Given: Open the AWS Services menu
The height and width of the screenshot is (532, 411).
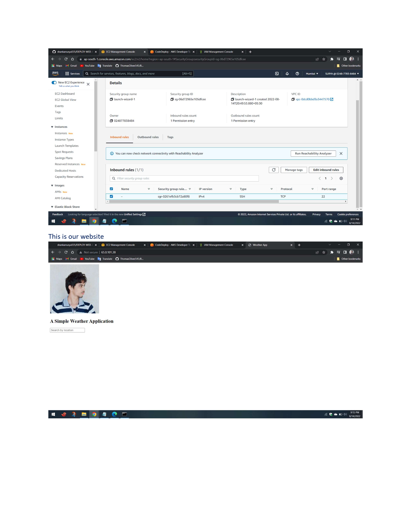Looking at the screenshot, I should coord(72,74).
